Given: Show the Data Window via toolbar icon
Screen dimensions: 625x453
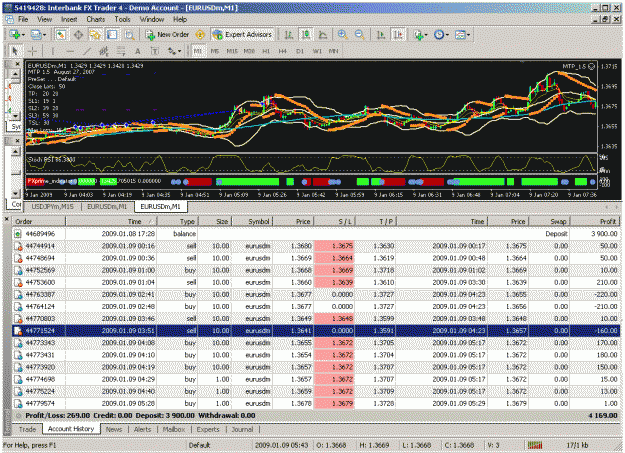Looking at the screenshot, I should pyautogui.click(x=78, y=35).
